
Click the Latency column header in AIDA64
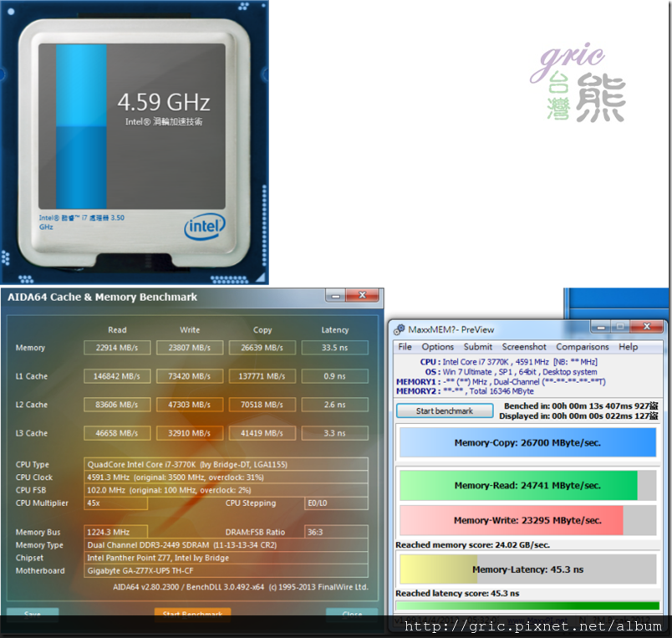(334, 329)
